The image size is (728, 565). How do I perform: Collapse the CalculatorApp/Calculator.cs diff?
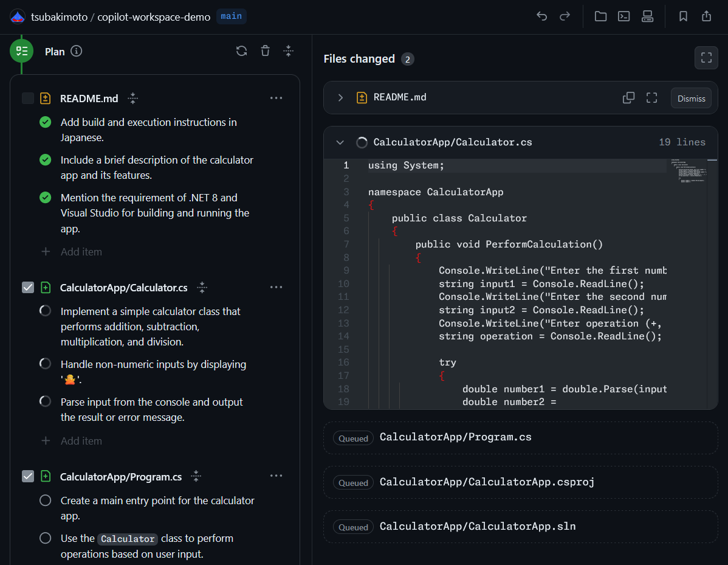pyautogui.click(x=340, y=142)
